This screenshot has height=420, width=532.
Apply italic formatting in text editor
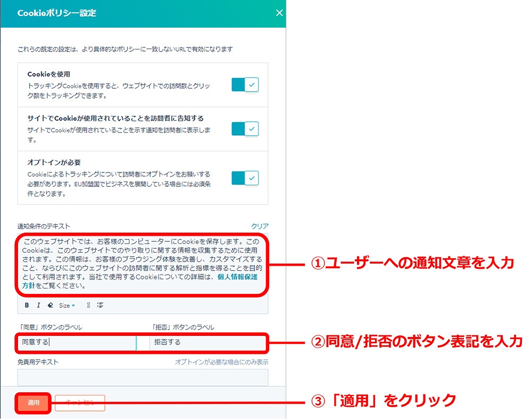coord(38,305)
